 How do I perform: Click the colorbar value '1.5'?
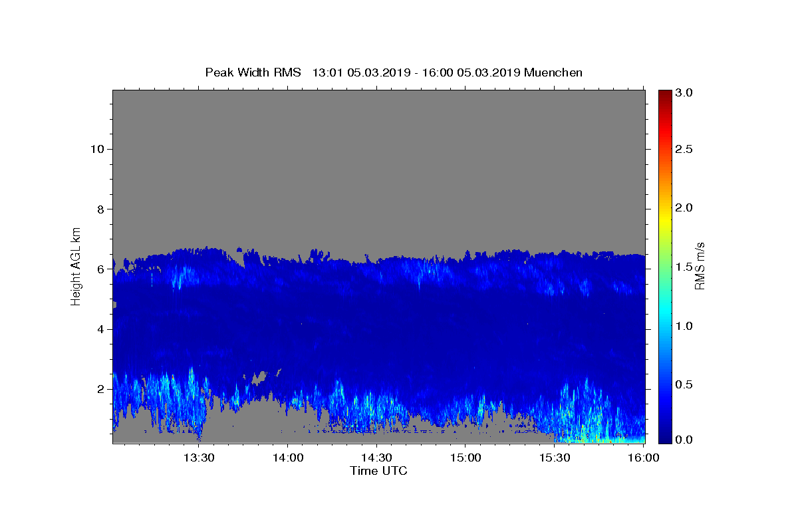[686, 267]
